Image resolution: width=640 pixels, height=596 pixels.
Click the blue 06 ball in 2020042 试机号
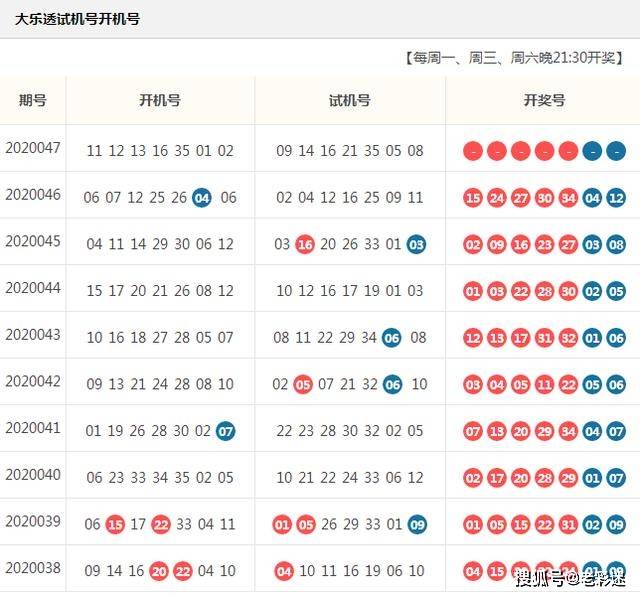(x=393, y=385)
